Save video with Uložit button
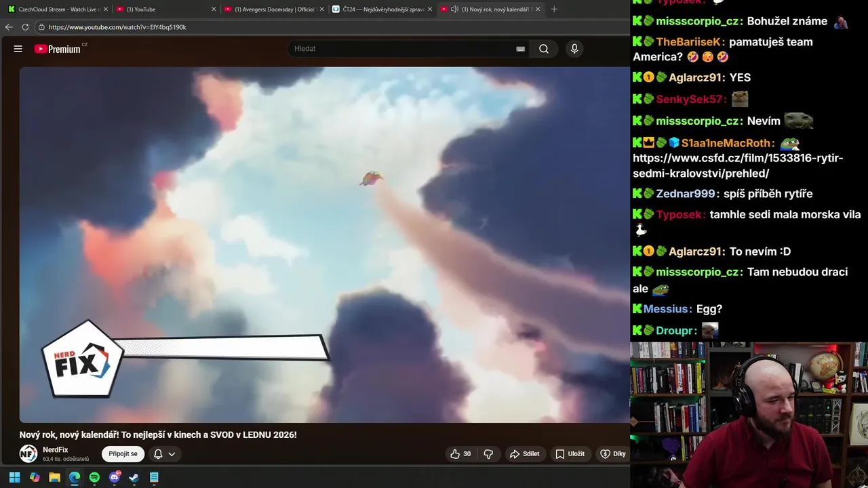Image resolution: width=868 pixels, height=488 pixels. (x=570, y=454)
